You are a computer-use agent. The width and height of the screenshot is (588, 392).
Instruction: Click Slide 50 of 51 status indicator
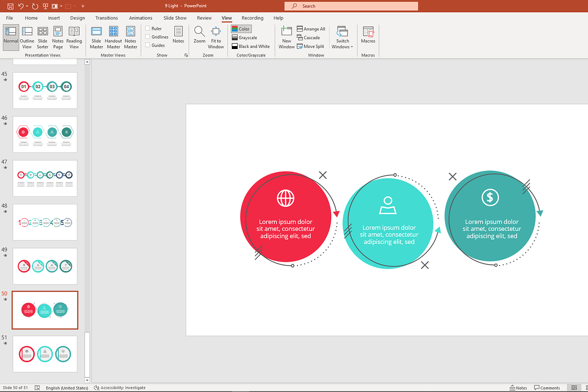pyautogui.click(x=15, y=388)
